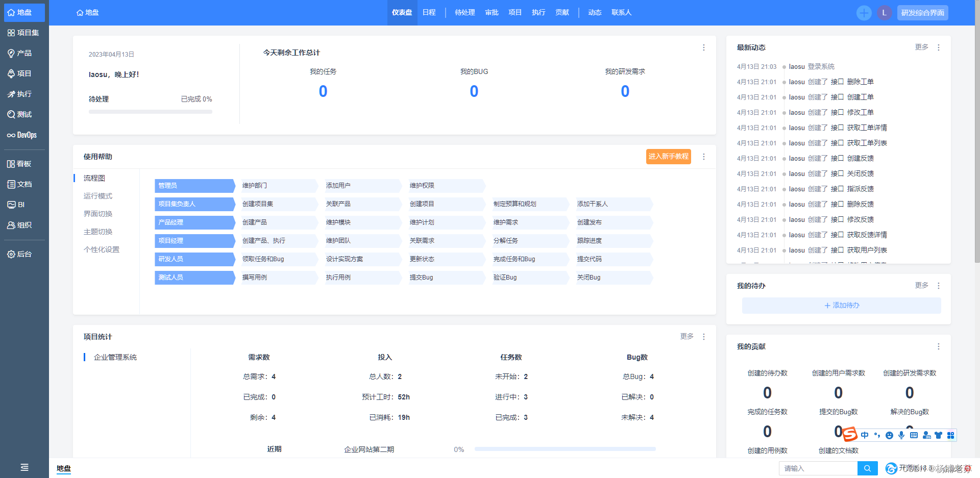Select 运行模式 in the help list

pyautogui.click(x=98, y=196)
